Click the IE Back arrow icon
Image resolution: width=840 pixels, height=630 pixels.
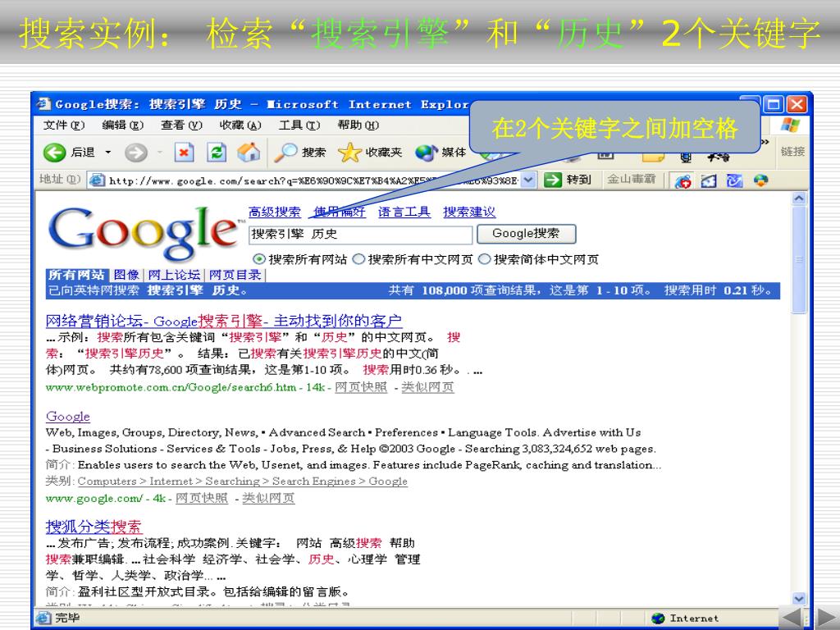[x=54, y=153]
